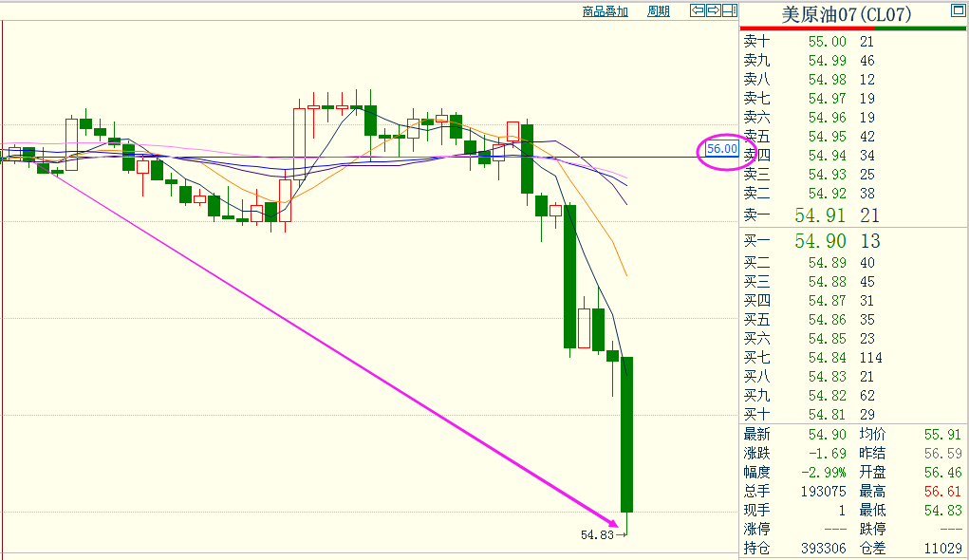969x560 pixels.
Task: Click the 仓差 value 11029
Action: pos(943,549)
